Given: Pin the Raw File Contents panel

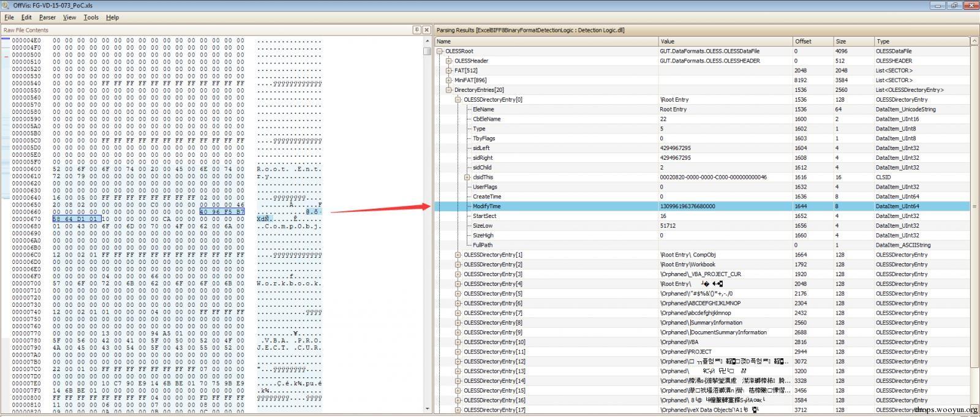Looking at the screenshot, I should click(x=417, y=30).
